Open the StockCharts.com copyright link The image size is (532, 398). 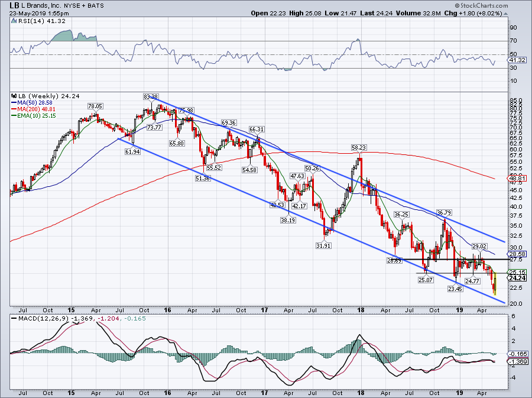coord(481,5)
